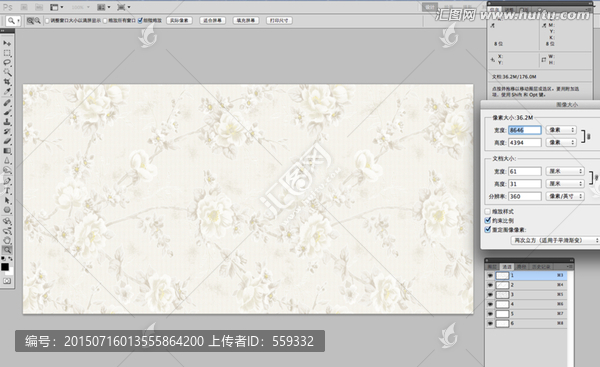
Task: Enable the 缩放样式 checkbox
Action: [x=488, y=211]
